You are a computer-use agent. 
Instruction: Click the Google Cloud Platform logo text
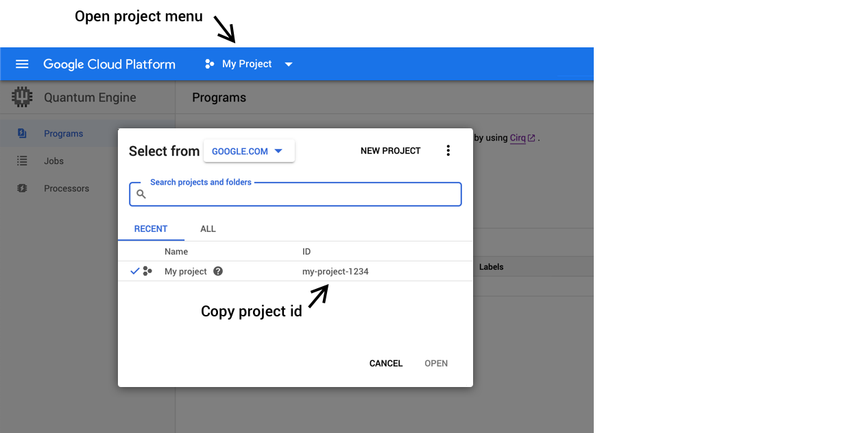point(109,64)
